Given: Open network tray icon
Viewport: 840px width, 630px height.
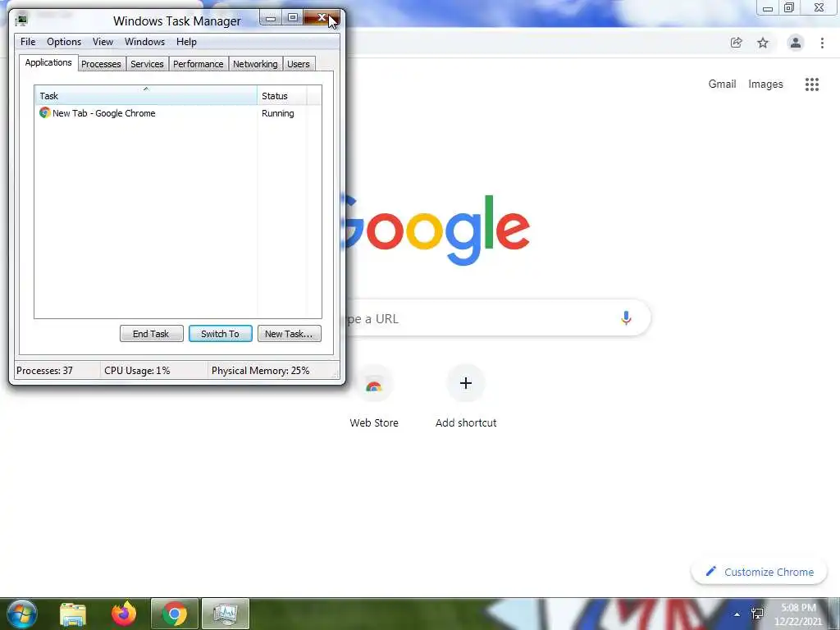Looking at the screenshot, I should (757, 614).
